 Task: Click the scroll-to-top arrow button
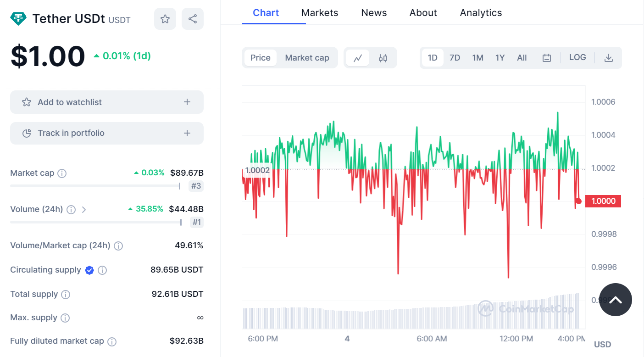(616, 300)
